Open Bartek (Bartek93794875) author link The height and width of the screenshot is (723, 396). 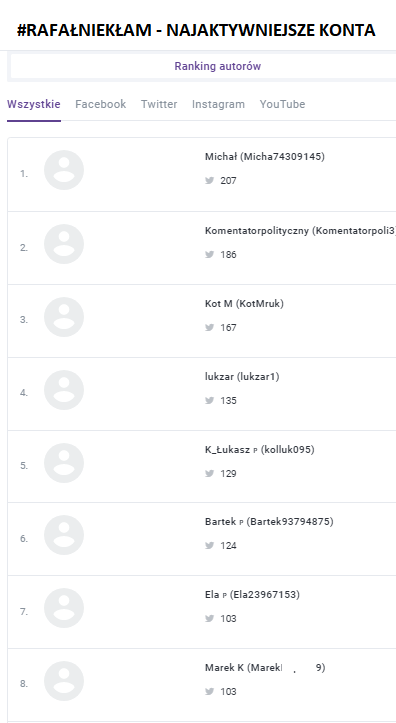269,522
